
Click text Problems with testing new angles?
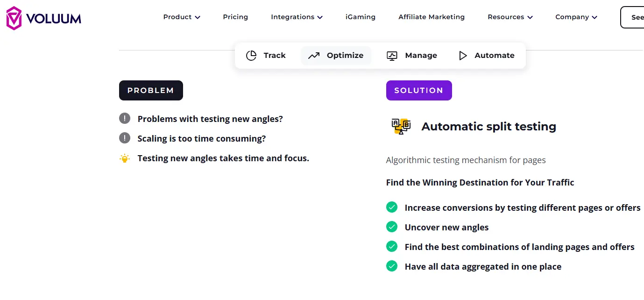tap(210, 119)
